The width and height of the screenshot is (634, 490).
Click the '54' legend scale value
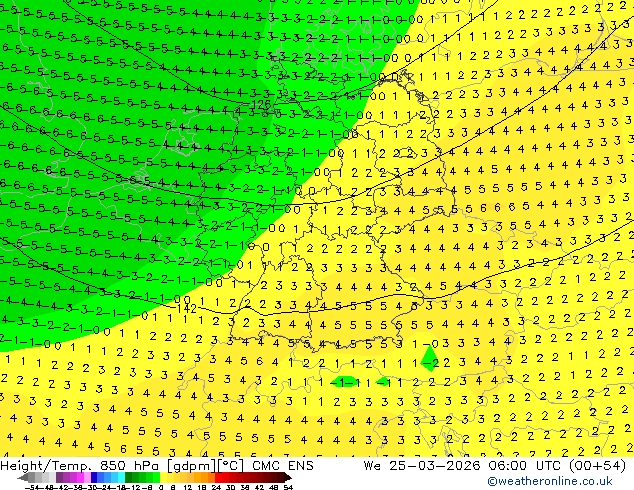(288, 488)
